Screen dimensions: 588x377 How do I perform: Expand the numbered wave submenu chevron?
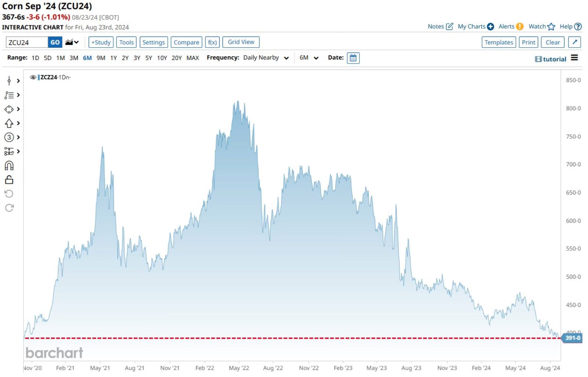point(18,137)
